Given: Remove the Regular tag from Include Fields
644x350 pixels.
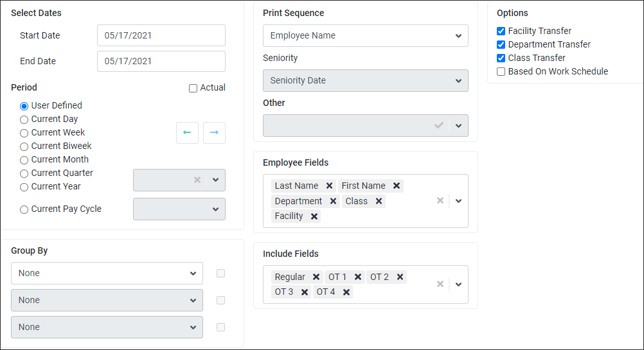Looking at the screenshot, I should point(316,277).
